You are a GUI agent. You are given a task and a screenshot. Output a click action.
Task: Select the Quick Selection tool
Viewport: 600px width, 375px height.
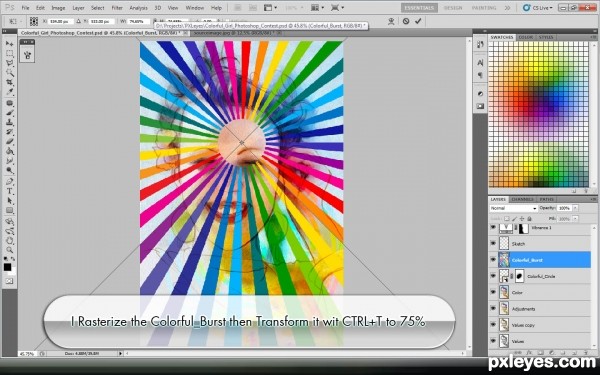pos(9,73)
